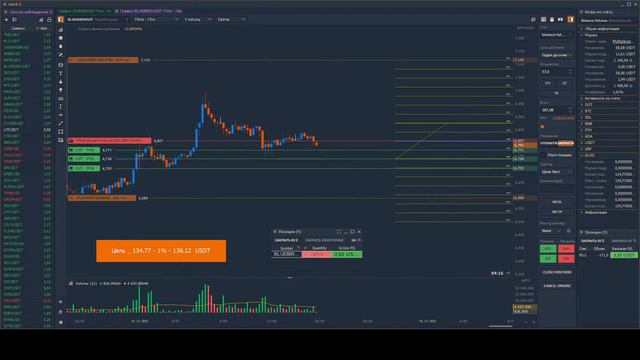The image size is (640, 360).
Task: Click the orange highlighted icon at chart top right
Action: click(x=570, y=20)
